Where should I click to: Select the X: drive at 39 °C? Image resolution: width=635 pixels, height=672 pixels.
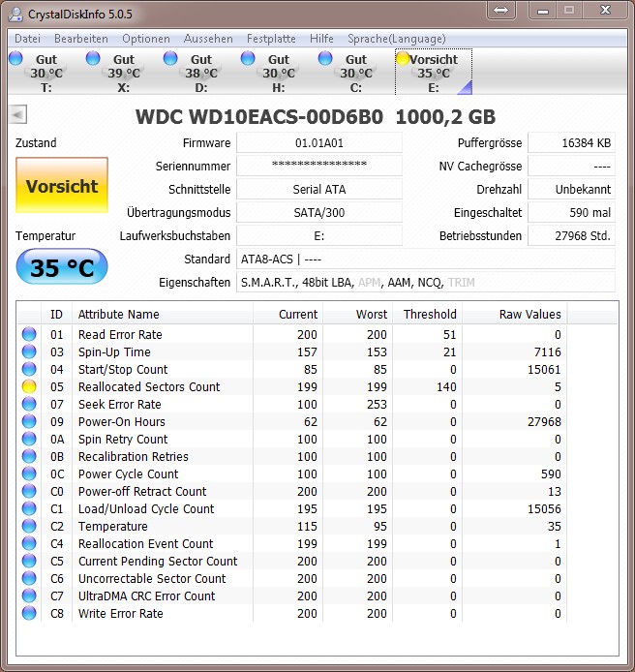click(x=123, y=72)
